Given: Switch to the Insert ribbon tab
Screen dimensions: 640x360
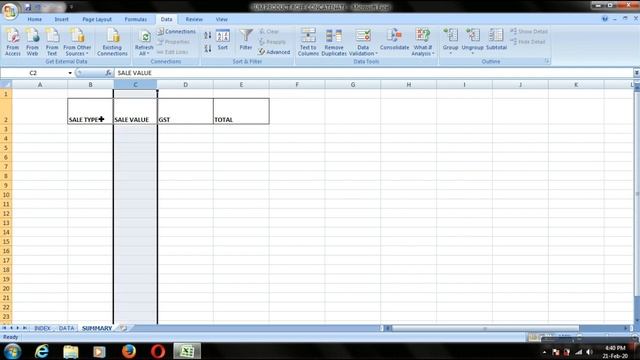Looking at the screenshot, I should (62, 19).
